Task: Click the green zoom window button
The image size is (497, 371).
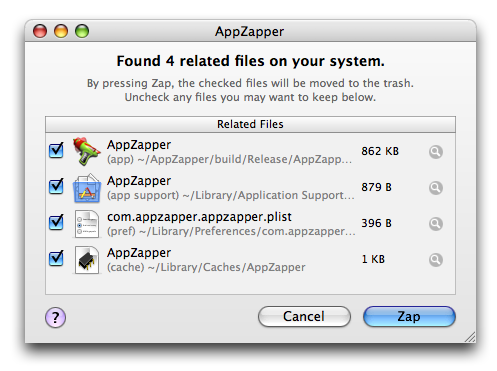Action: click(82, 31)
